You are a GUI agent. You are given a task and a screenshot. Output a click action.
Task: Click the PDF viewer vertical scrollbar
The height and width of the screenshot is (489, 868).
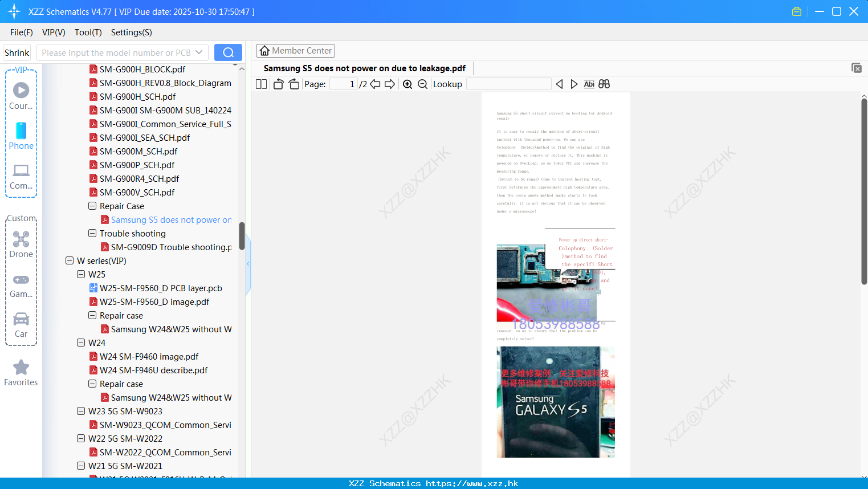tap(864, 191)
